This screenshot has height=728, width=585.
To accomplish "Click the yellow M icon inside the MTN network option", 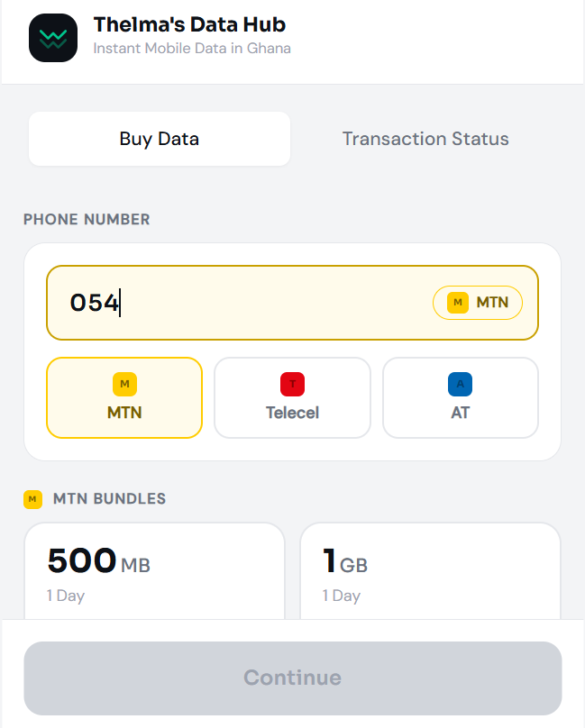I will pyautogui.click(x=124, y=384).
